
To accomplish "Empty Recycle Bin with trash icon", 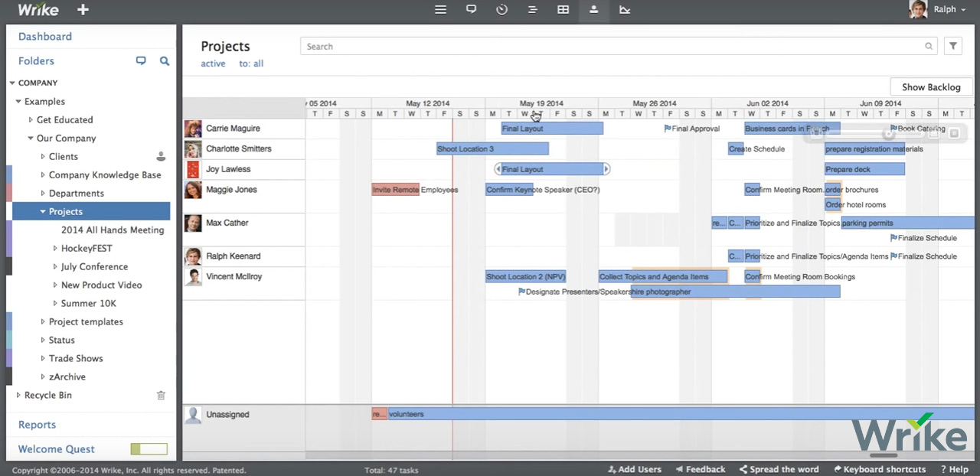I will [161, 396].
